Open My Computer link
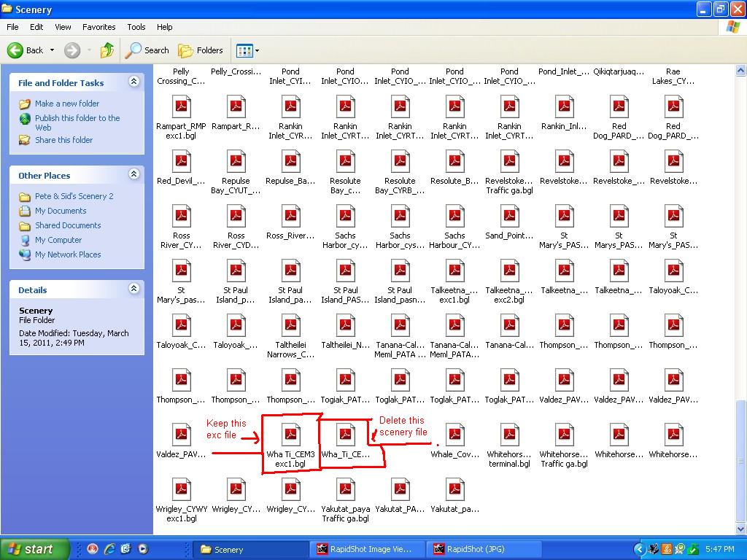 [58, 240]
